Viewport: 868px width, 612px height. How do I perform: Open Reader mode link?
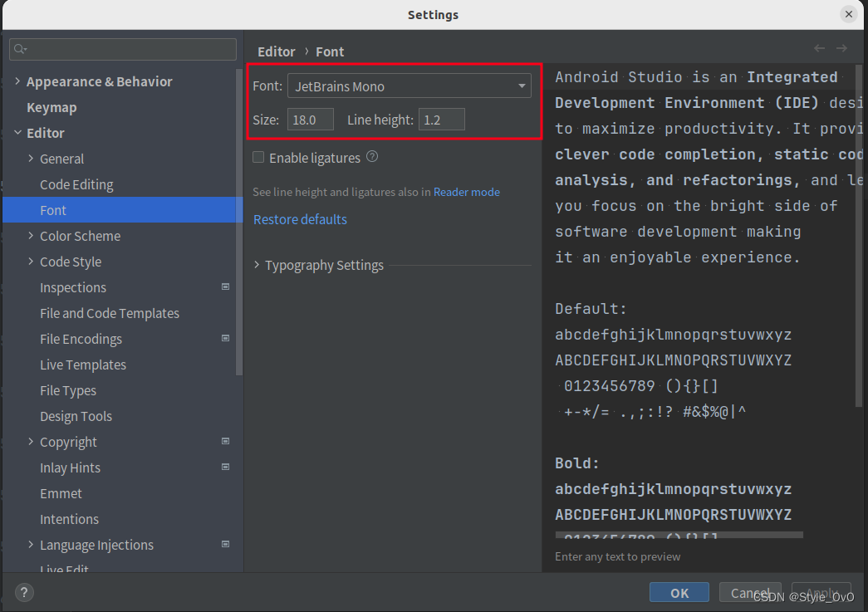tap(467, 192)
